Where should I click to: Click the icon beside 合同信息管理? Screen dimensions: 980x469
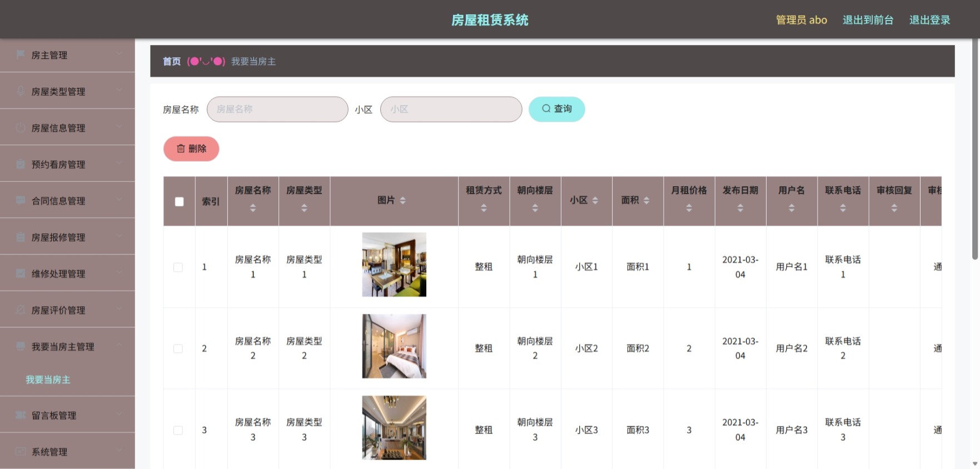click(x=21, y=201)
